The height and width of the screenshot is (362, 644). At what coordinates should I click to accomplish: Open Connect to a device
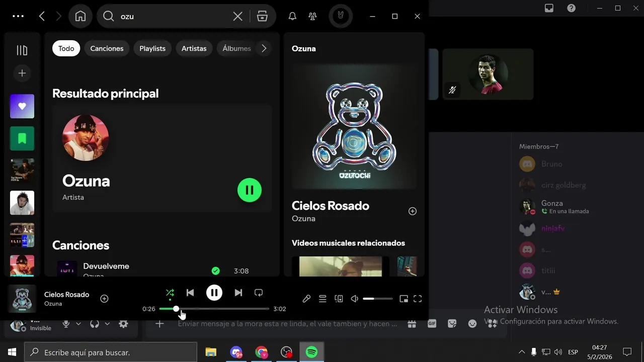[x=339, y=299]
